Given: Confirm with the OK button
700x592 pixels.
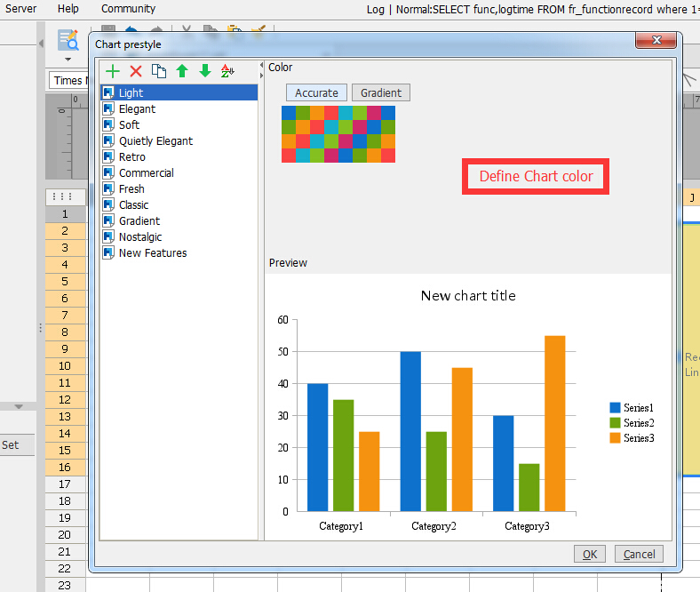Looking at the screenshot, I should (x=590, y=554).
